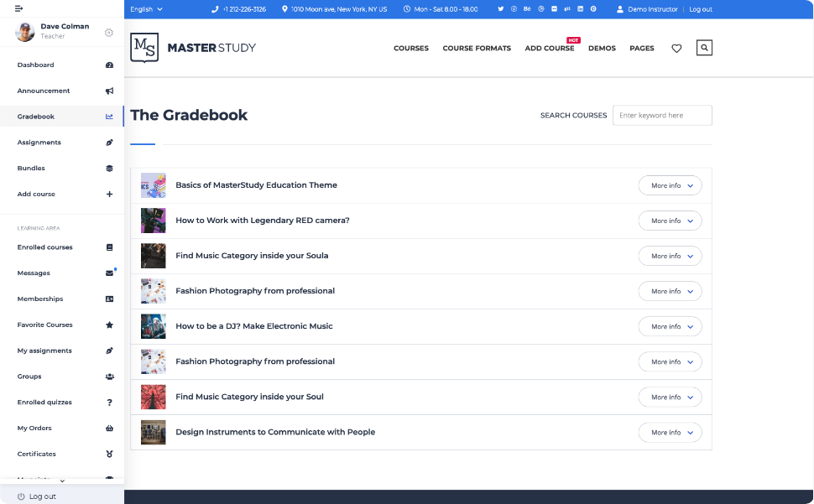
Task: Click the Announcement megaphone icon
Action: tap(109, 91)
